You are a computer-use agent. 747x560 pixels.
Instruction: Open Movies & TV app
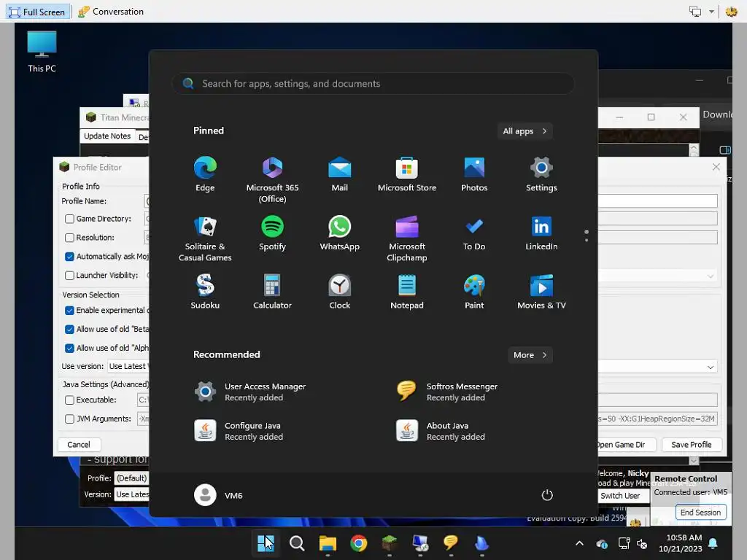pyautogui.click(x=541, y=292)
